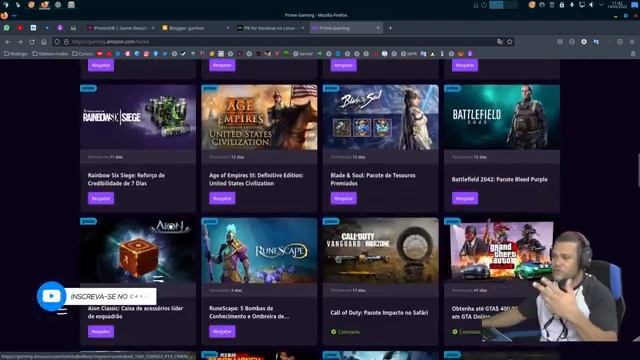Screen dimensions: 640x360
Task: Switch to the pinned WhatsApp tab
Action: [7, 28]
